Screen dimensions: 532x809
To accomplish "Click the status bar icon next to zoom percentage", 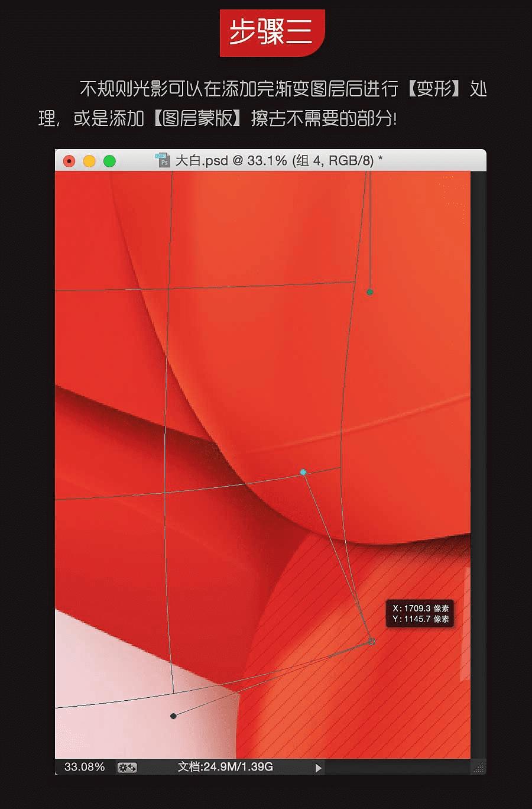I will click(x=127, y=768).
